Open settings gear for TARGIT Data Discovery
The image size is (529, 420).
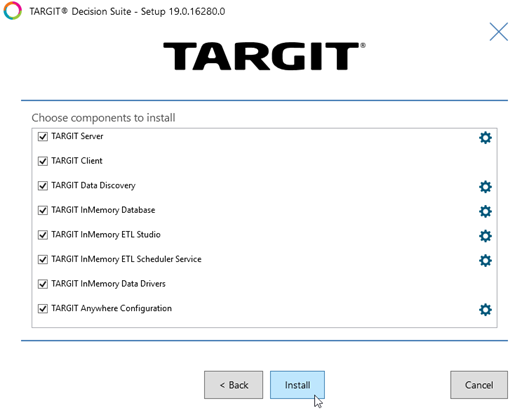coord(485,187)
